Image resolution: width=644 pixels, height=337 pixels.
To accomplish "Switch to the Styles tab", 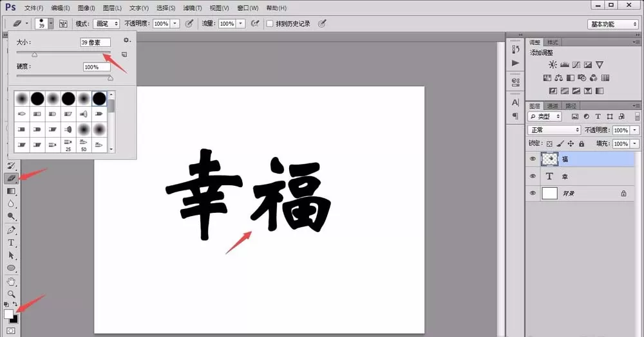I will click(x=553, y=42).
